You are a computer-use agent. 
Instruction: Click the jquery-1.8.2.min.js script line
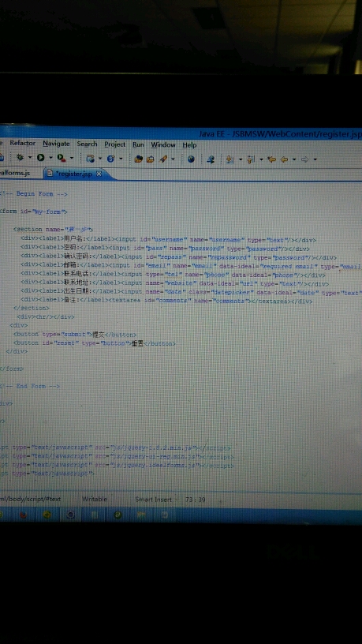point(115,448)
